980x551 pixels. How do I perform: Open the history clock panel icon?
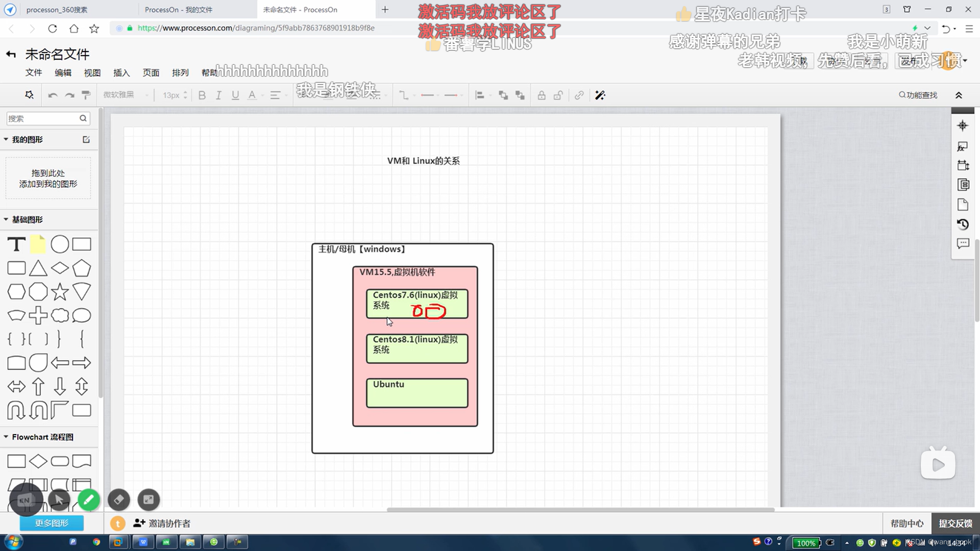pos(963,224)
